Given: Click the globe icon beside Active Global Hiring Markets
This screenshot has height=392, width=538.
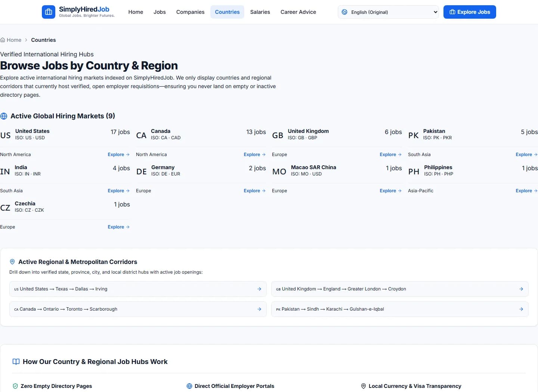Looking at the screenshot, I should click(4, 116).
